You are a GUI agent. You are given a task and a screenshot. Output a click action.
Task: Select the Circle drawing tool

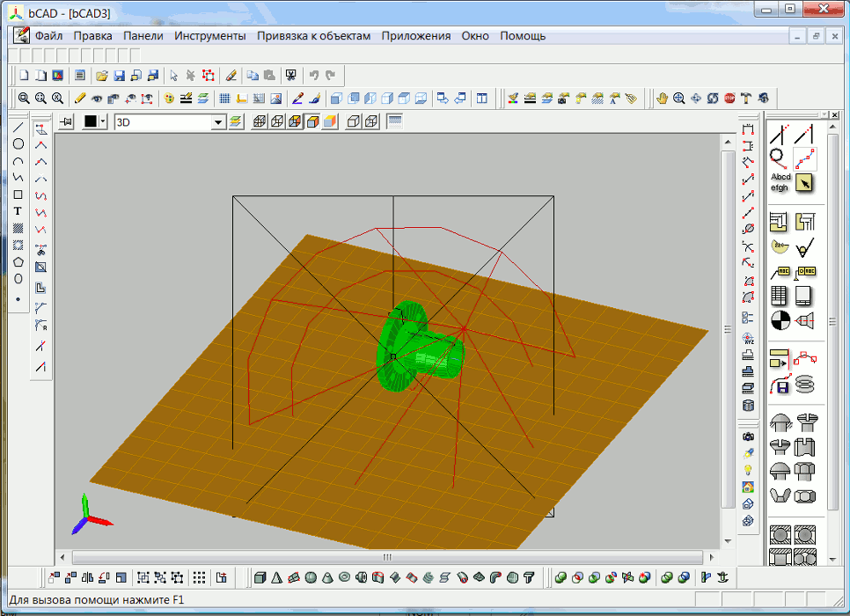[x=18, y=144]
